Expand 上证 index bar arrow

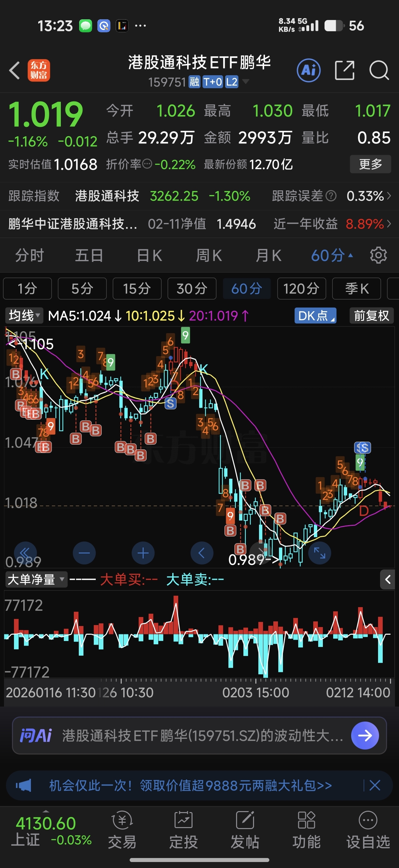click(46, 811)
